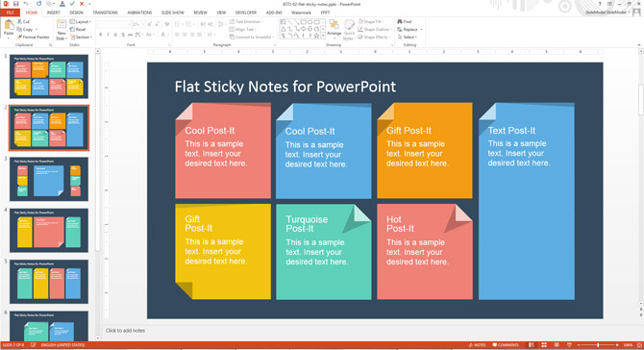Viewport: 644px width, 350px height.
Task: Select slide 3 thumbnail
Action: 49,179
